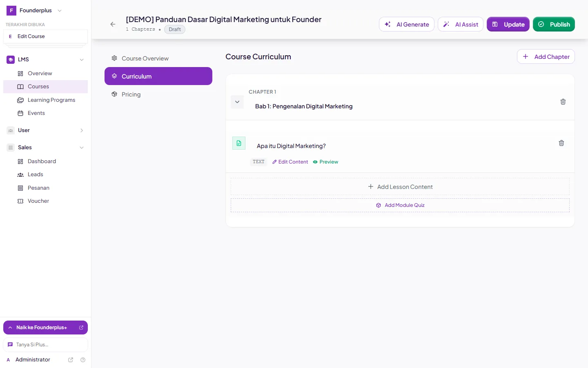Click the Add Chapter button
Screen dimensions: 588x368
(546, 57)
